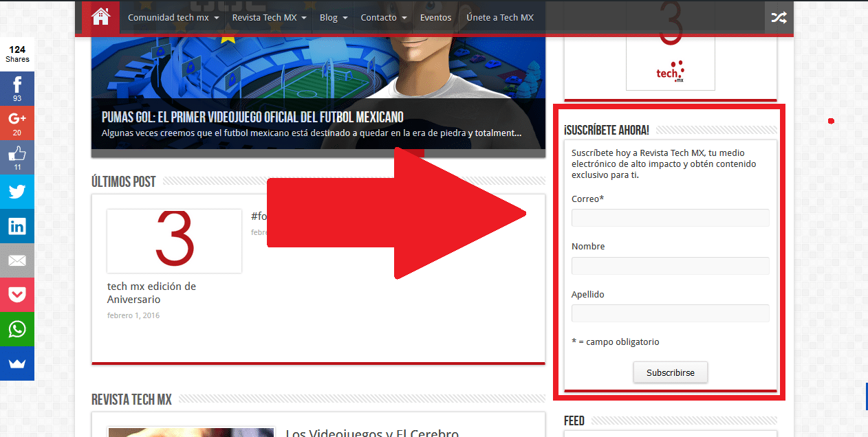Image resolution: width=868 pixels, height=437 pixels.
Task: Expand Blog menu arrow
Action: point(345,18)
